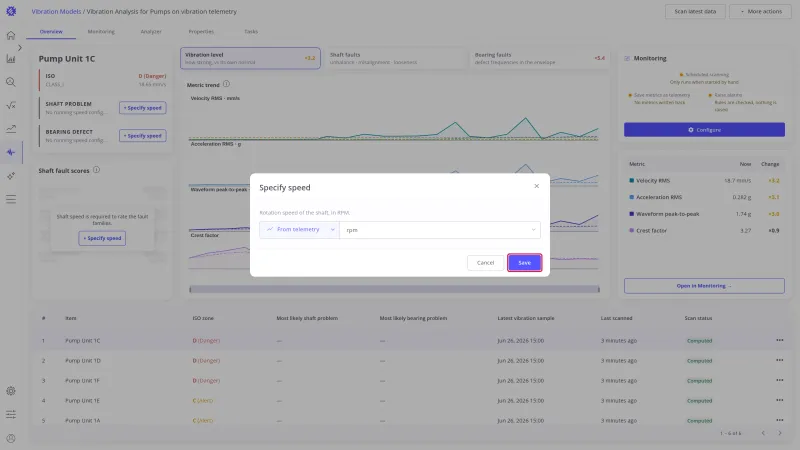Switch to the Analyzer tab
The height and width of the screenshot is (450, 800).
(151, 32)
